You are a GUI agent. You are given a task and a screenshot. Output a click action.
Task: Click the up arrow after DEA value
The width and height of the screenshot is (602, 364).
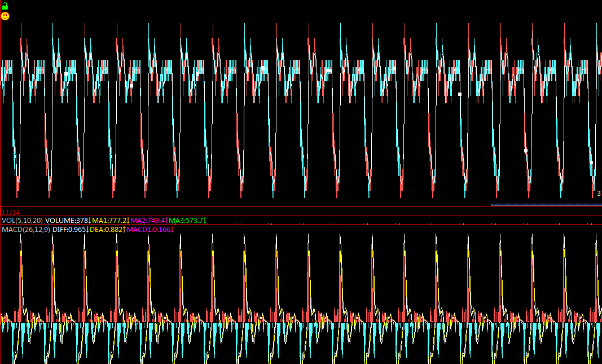(x=124, y=230)
